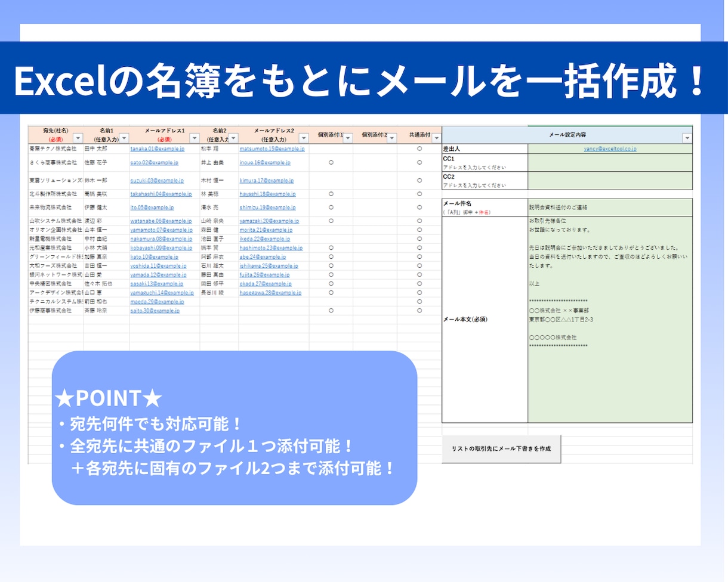Open the 個別添付② column filter dropdown
Image resolution: width=728 pixels, height=582 pixels.
392,138
